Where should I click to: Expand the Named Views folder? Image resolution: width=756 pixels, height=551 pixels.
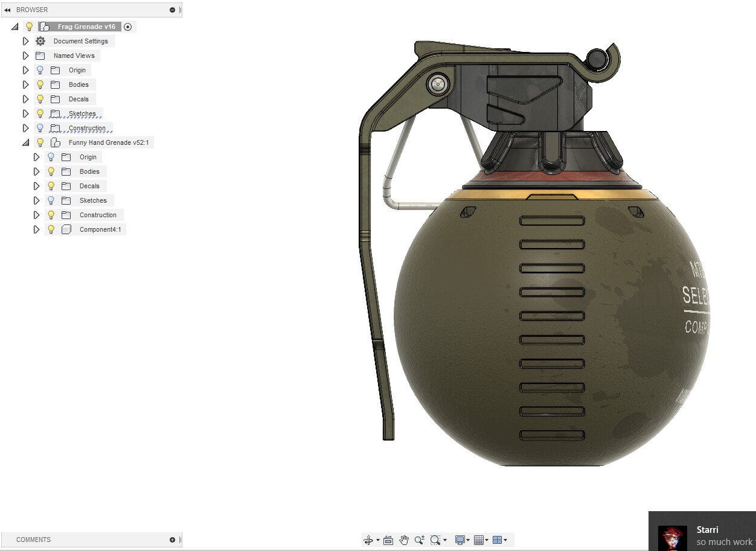click(x=25, y=56)
